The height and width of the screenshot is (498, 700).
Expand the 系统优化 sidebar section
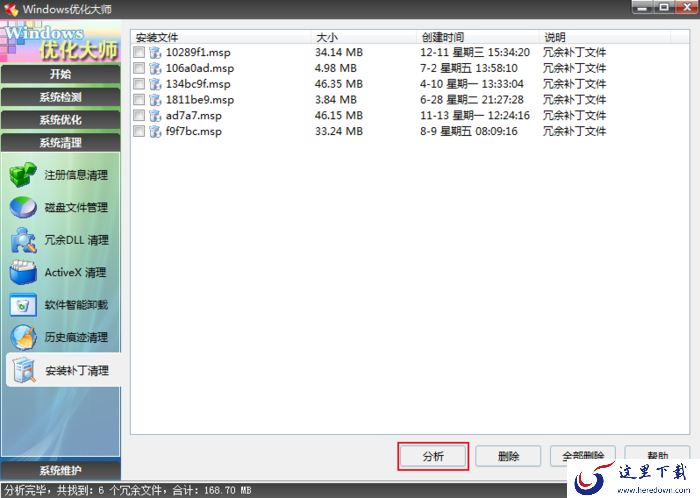60,120
